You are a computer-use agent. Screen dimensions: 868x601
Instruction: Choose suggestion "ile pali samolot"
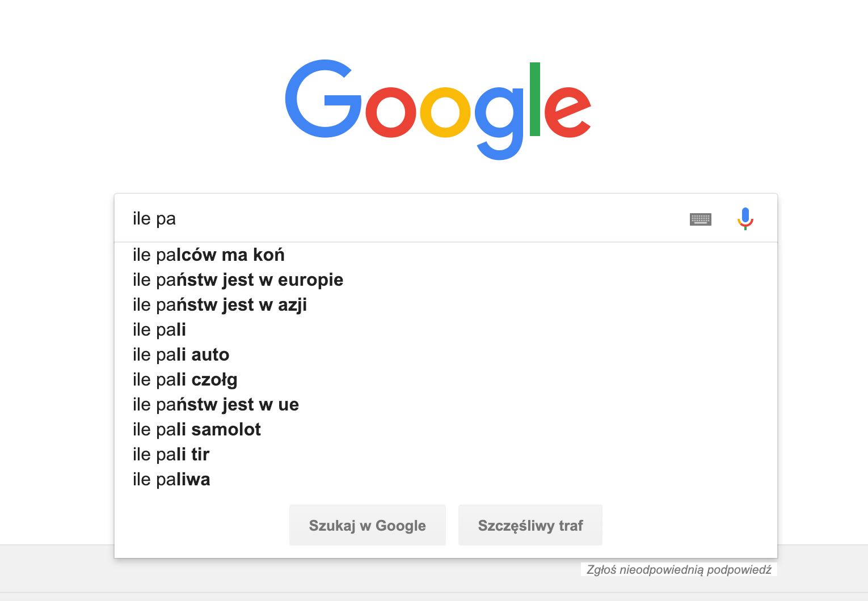click(197, 430)
